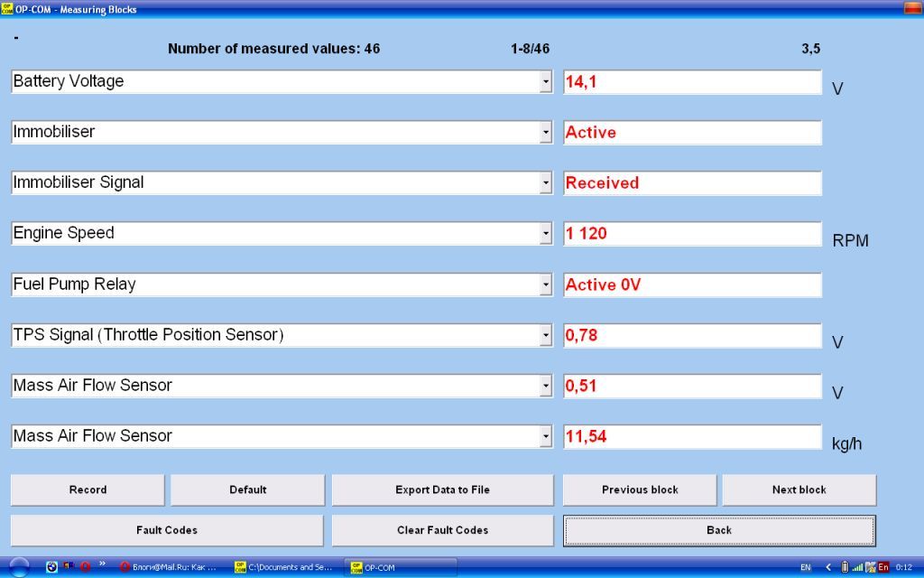This screenshot has height=578, width=924.
Task: Click the 1-8/46 block range label
Action: 531,49
